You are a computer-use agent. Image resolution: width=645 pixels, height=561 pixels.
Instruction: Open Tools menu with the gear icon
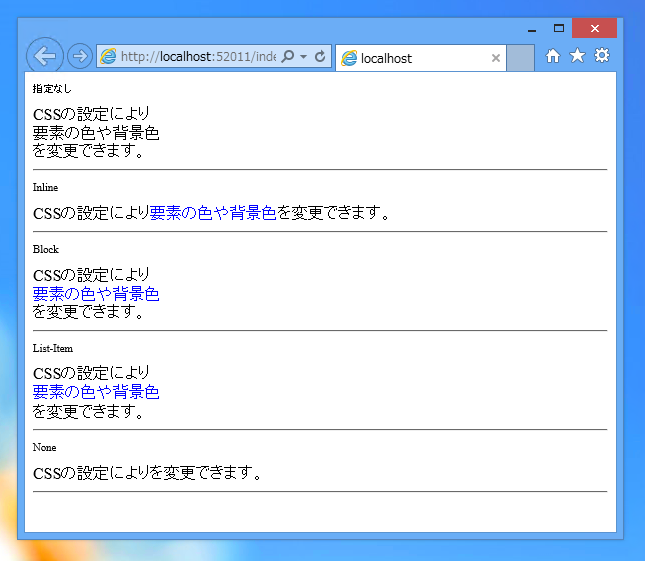point(601,55)
